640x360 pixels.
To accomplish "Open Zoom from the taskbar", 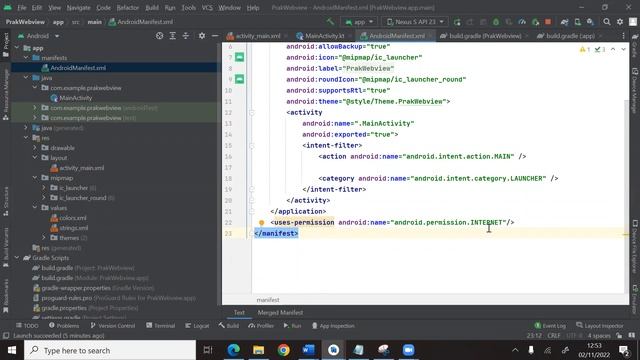I will click(408, 350).
